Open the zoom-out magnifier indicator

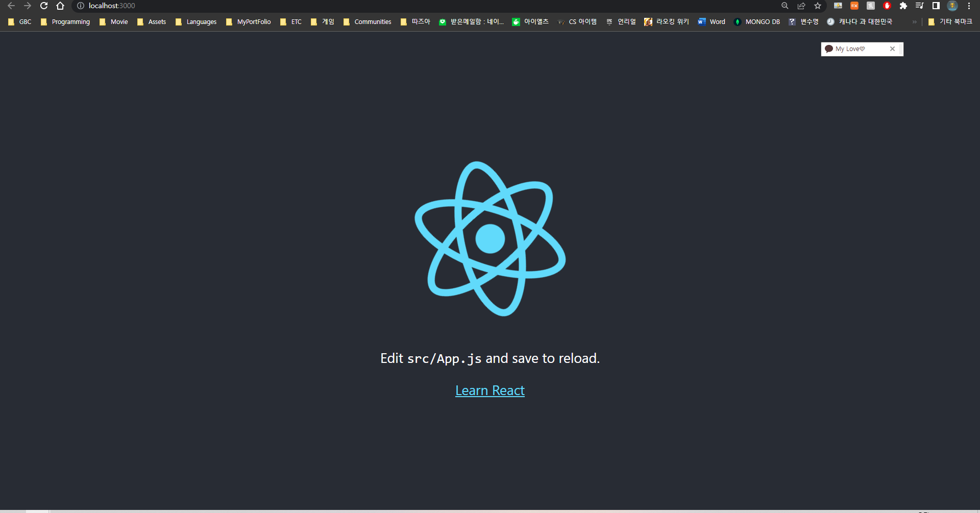point(785,6)
